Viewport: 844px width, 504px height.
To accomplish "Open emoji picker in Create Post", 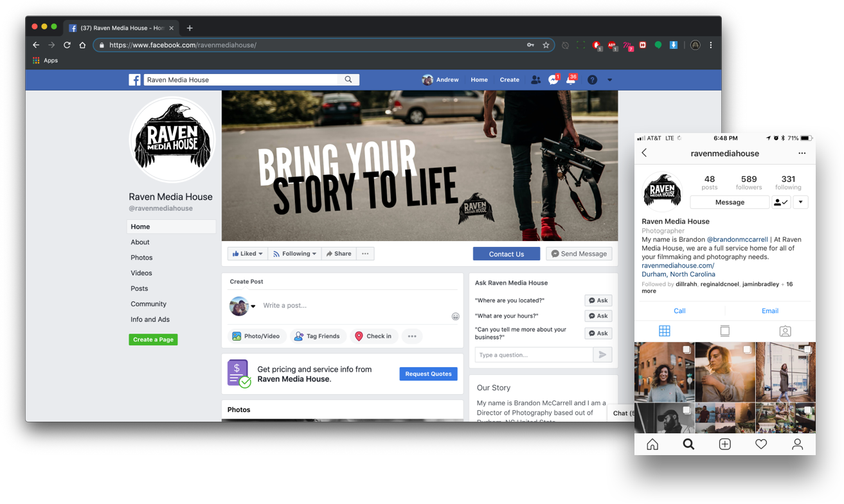I will pyautogui.click(x=455, y=316).
